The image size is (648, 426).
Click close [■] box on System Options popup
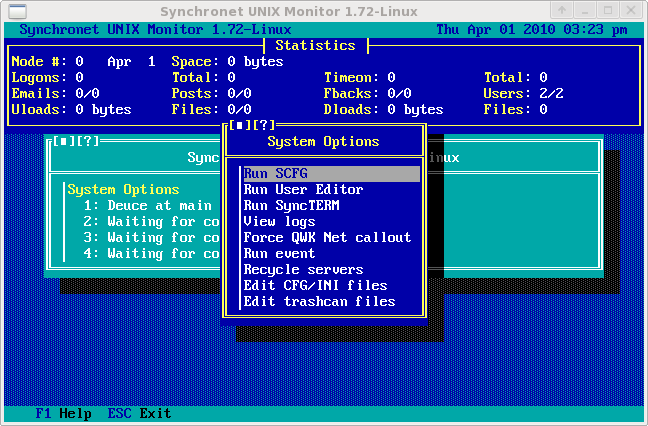239,125
